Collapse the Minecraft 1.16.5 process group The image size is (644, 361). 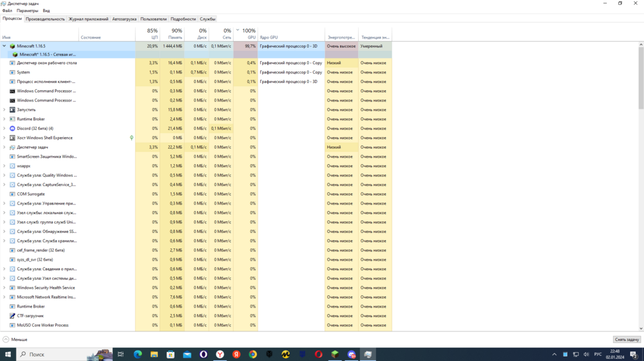(5, 46)
